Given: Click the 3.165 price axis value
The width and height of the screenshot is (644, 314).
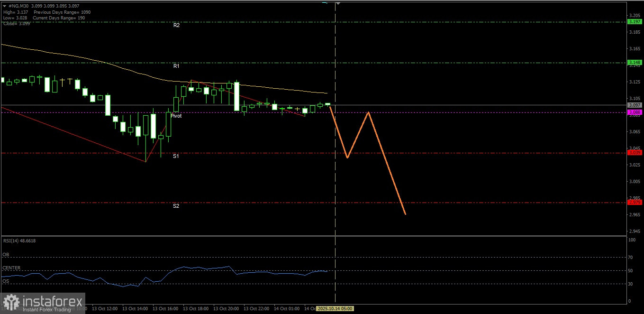Looking at the screenshot, I should (x=635, y=49).
